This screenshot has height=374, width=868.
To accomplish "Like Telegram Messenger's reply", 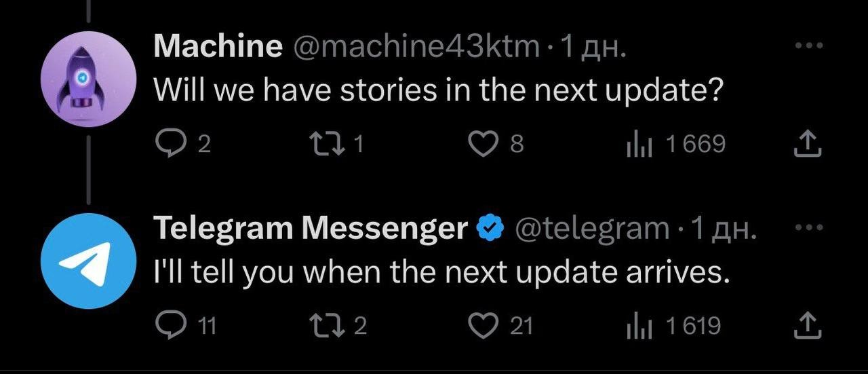I will [x=482, y=326].
